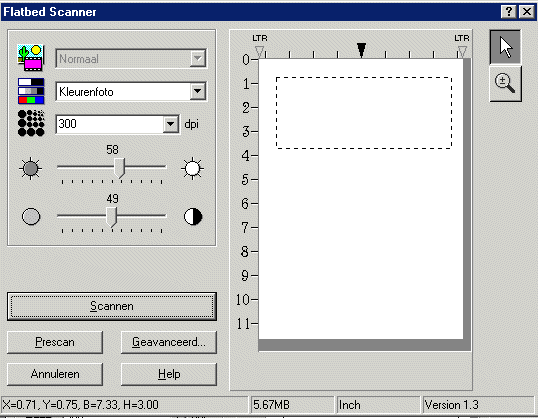538x418 pixels.
Task: Click the color mode bars icon
Action: pyautogui.click(x=31, y=91)
